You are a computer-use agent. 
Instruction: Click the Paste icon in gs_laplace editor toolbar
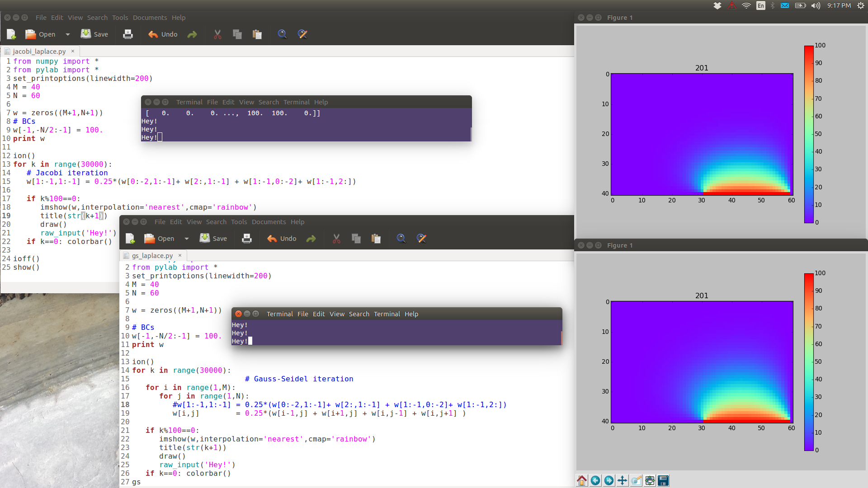[376, 239]
